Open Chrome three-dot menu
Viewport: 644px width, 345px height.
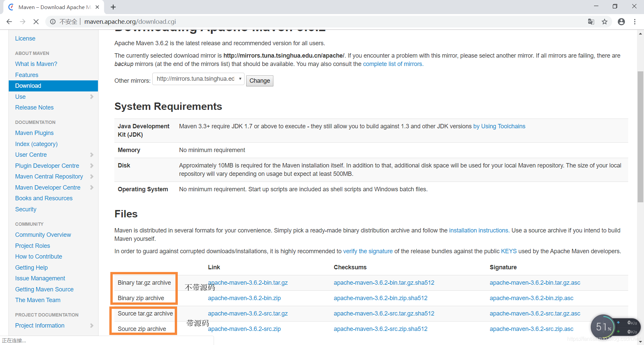(635, 22)
